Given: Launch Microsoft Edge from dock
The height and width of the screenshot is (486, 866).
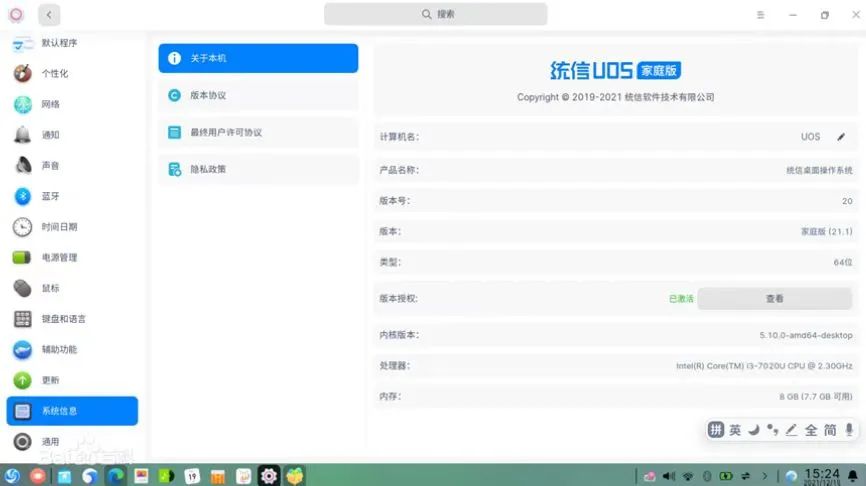Looking at the screenshot, I should tap(116, 476).
